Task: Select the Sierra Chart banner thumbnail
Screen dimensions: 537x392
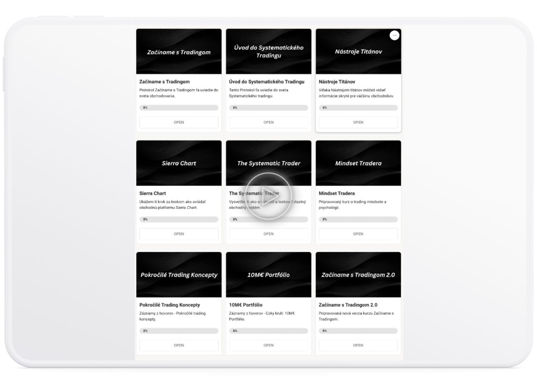Action: tap(179, 163)
